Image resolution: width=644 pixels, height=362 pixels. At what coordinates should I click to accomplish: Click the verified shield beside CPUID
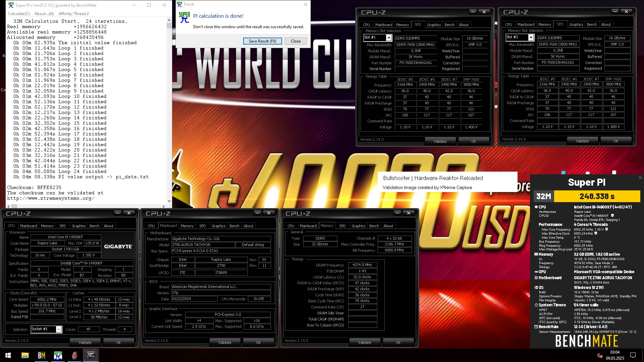(612, 216)
